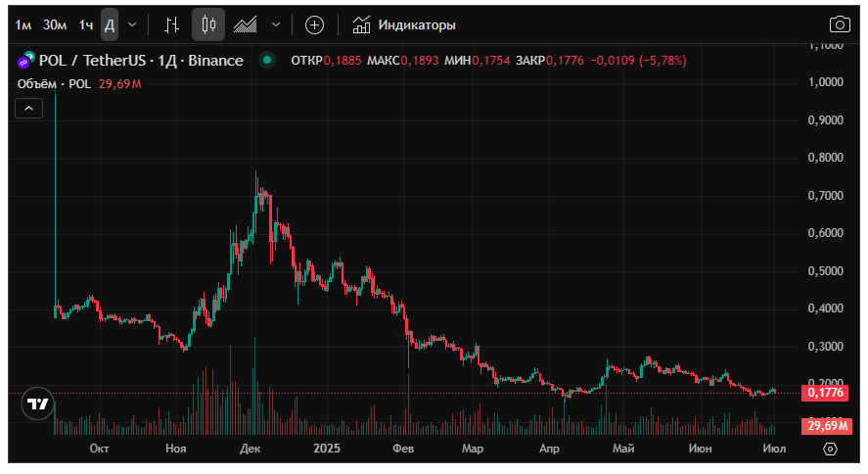The height and width of the screenshot is (474, 868).
Task: Take a chart snapshot with camera icon
Action: pos(840,24)
